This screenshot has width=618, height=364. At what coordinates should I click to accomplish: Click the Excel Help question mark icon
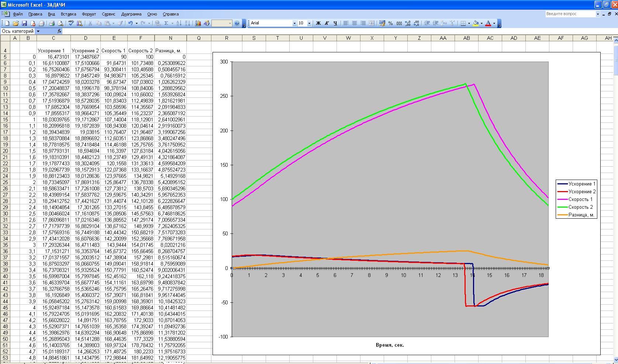pyautogui.click(x=237, y=23)
